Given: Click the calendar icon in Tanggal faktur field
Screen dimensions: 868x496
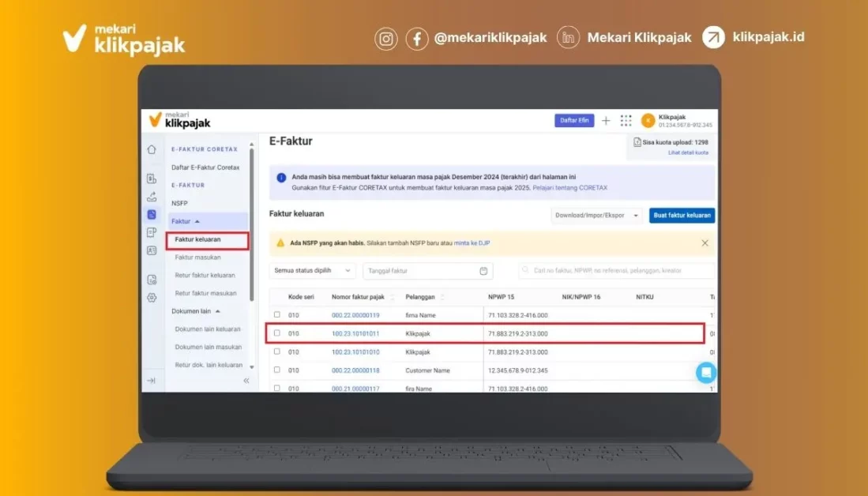Looking at the screenshot, I should (x=483, y=271).
